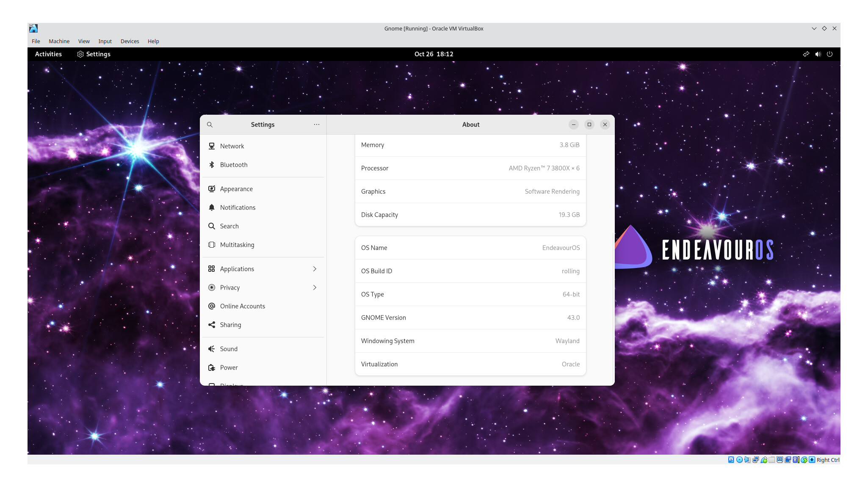Screen dimensions: 868x497
Task: Click the Appearance sidebar icon
Action: (x=212, y=189)
